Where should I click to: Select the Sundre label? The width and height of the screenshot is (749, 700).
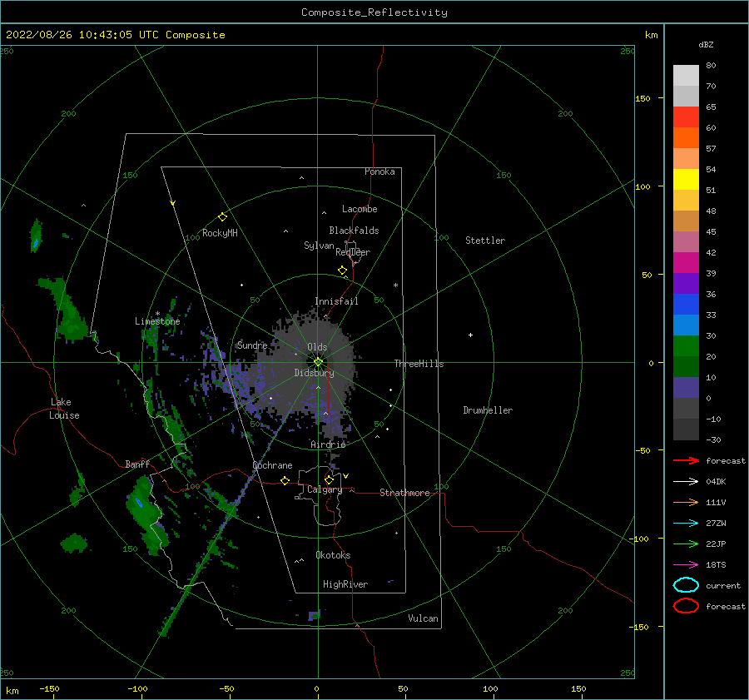(252, 345)
